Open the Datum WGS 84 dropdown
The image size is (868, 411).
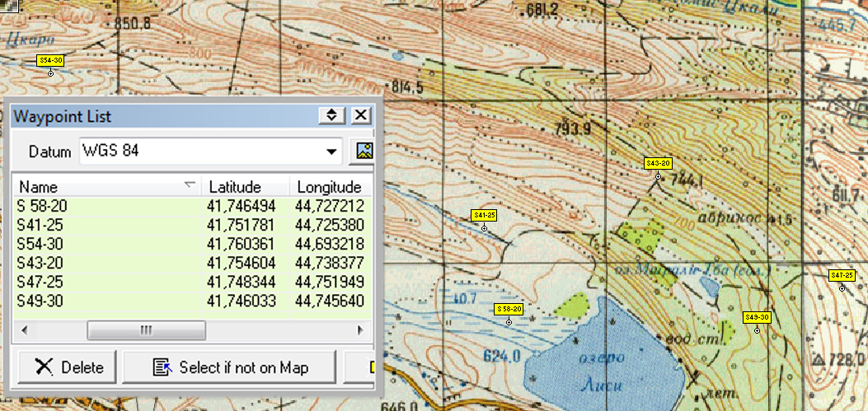[x=331, y=152]
